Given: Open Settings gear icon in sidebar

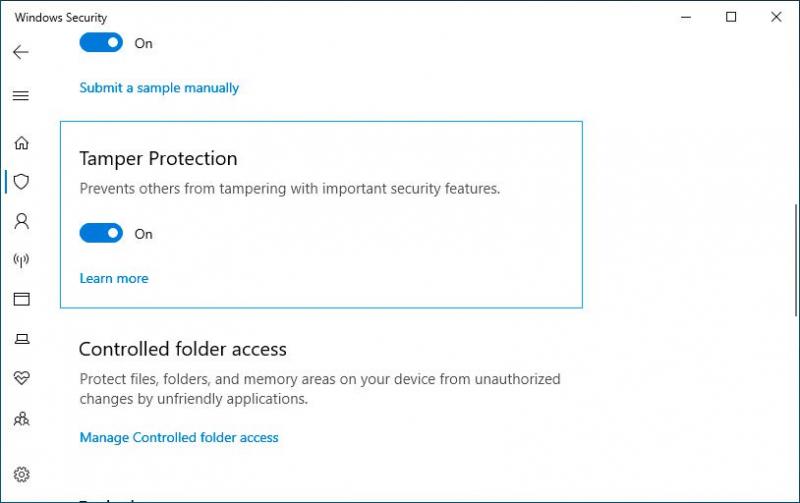Looking at the screenshot, I should [x=21, y=474].
